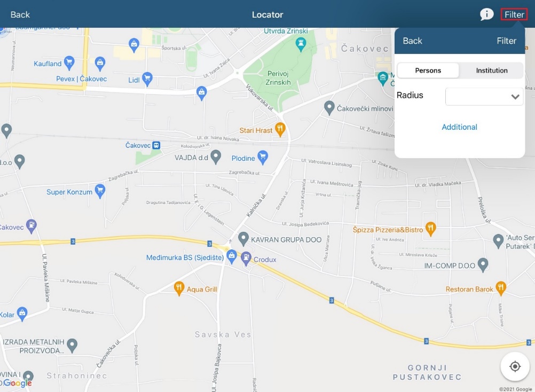Image resolution: width=535 pixels, height=392 pixels.
Task: Switch to the Institution segment
Action: coord(491,70)
